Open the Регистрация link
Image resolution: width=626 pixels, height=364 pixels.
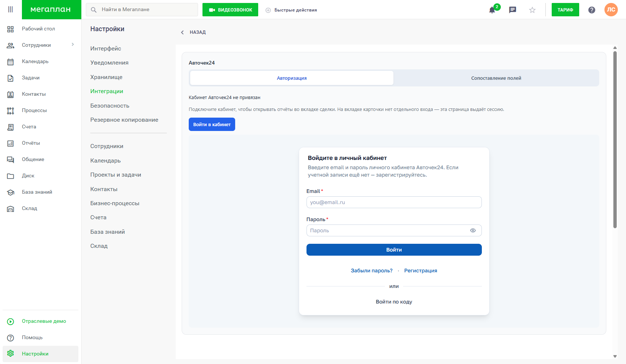421,270
